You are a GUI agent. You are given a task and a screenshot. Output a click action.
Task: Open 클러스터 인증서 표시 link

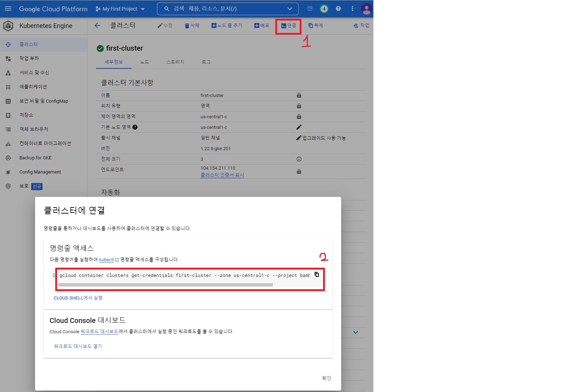tap(222, 175)
